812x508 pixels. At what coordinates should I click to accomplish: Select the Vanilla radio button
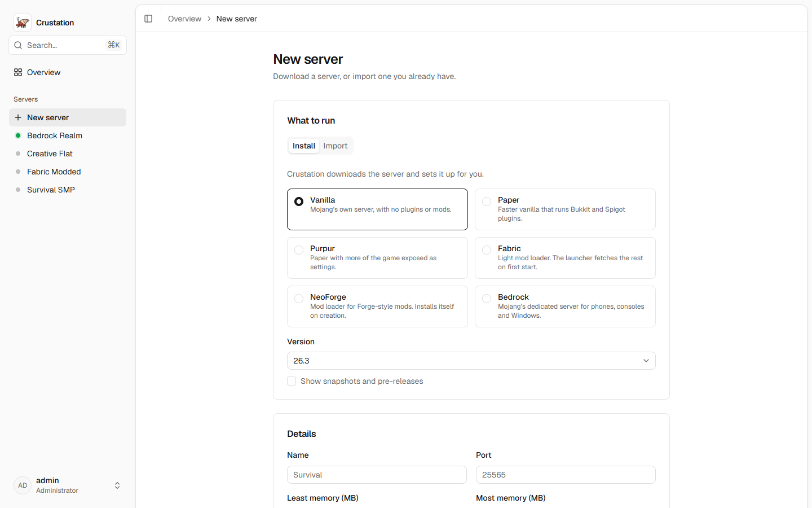tap(299, 202)
